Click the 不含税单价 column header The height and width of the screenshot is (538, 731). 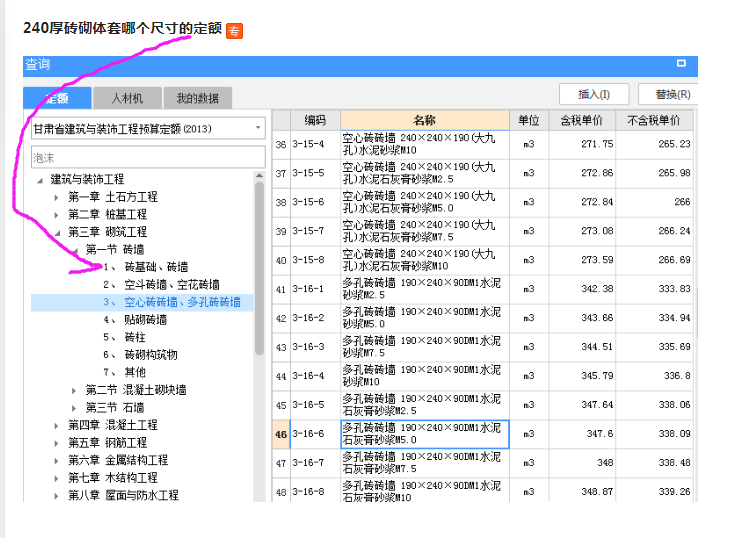[654, 121]
